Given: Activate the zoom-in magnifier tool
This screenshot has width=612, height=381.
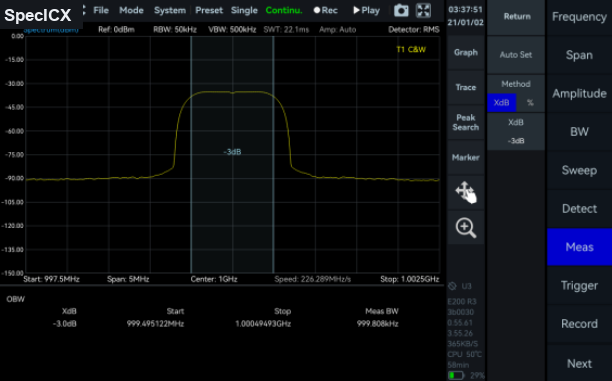Looking at the screenshot, I should point(466,228).
